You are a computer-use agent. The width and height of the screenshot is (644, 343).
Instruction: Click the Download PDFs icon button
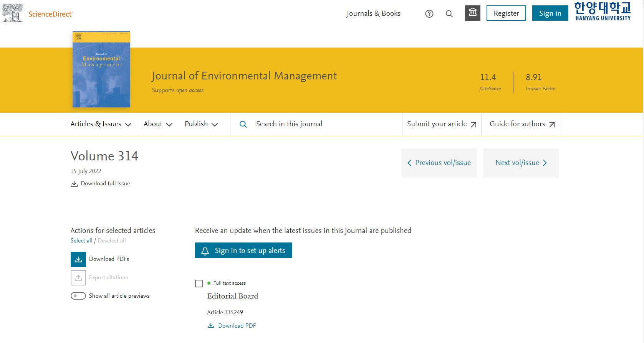point(78,259)
